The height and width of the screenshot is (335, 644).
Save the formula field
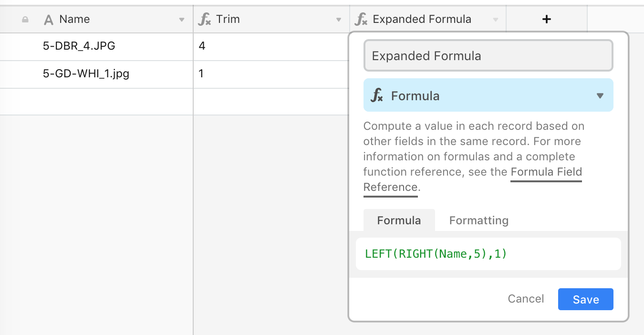(x=585, y=299)
